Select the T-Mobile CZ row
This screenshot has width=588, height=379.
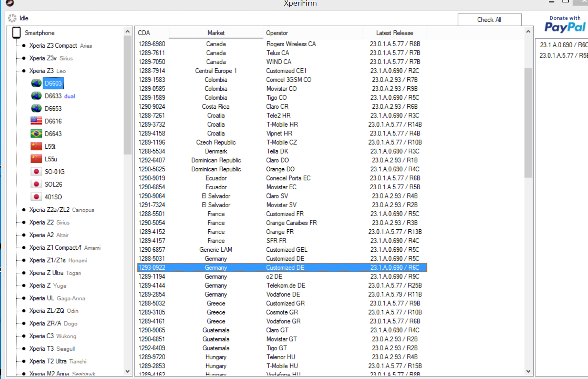click(x=282, y=142)
